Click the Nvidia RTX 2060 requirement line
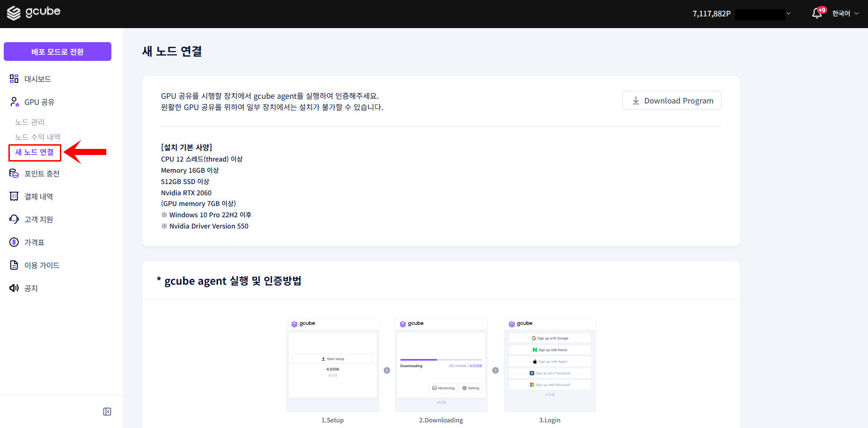Viewport: 868px width, 428px height. pyautogui.click(x=186, y=192)
